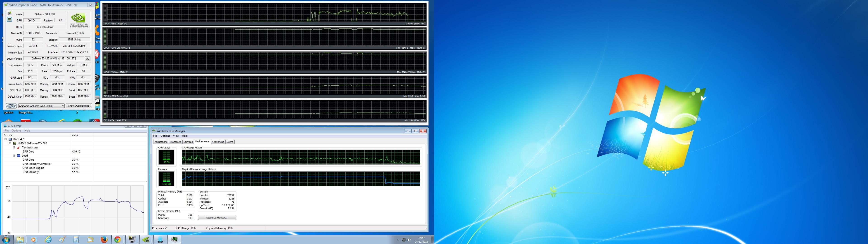Viewport: 868px width, 244px height.
Task: Switch to the Processes tab
Action: click(175, 142)
